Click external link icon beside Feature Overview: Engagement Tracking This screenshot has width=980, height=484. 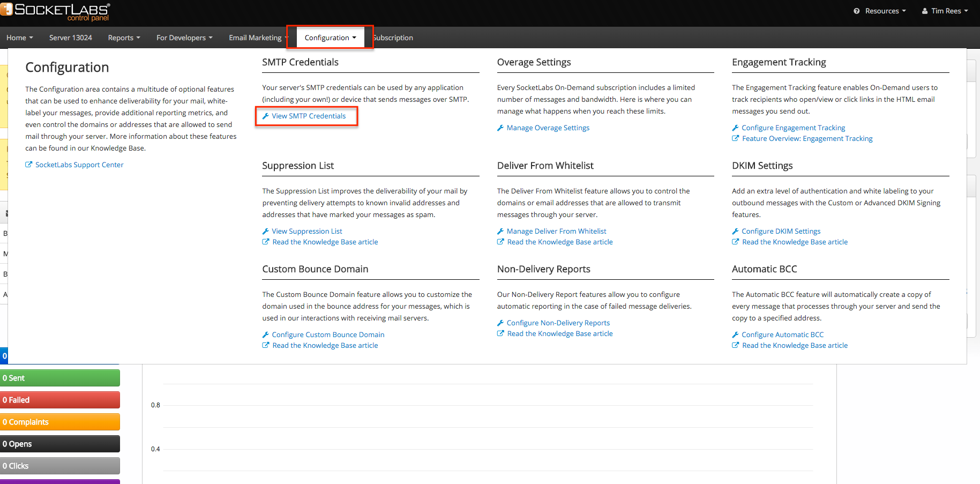[x=736, y=138]
